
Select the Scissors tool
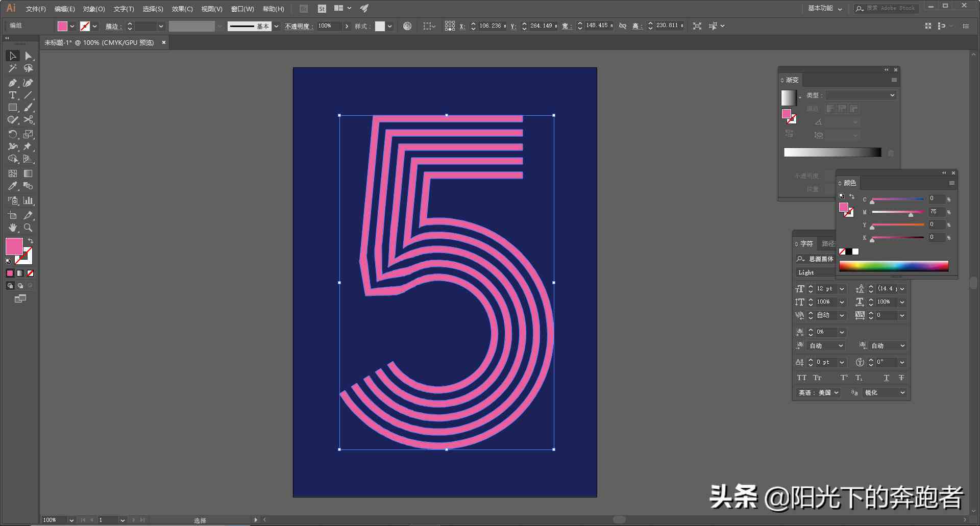[29, 120]
